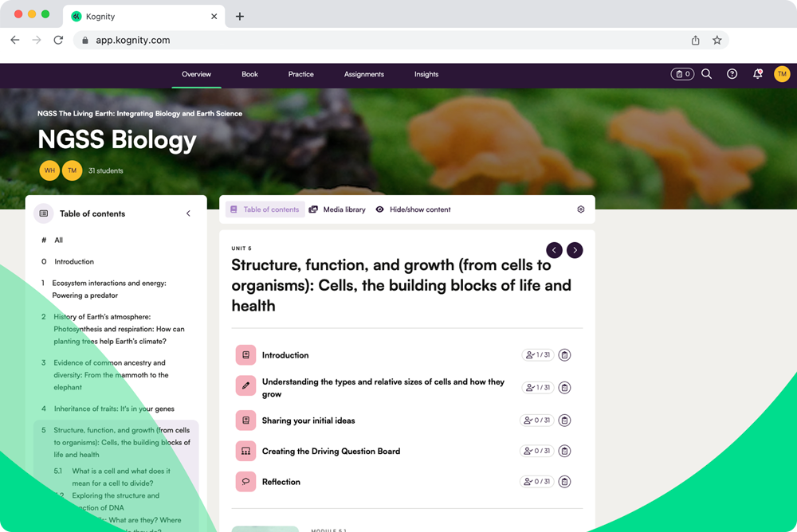Assign Sharing your initial ideas clipboard icon
Screen dimensions: 797x532
pos(564,421)
